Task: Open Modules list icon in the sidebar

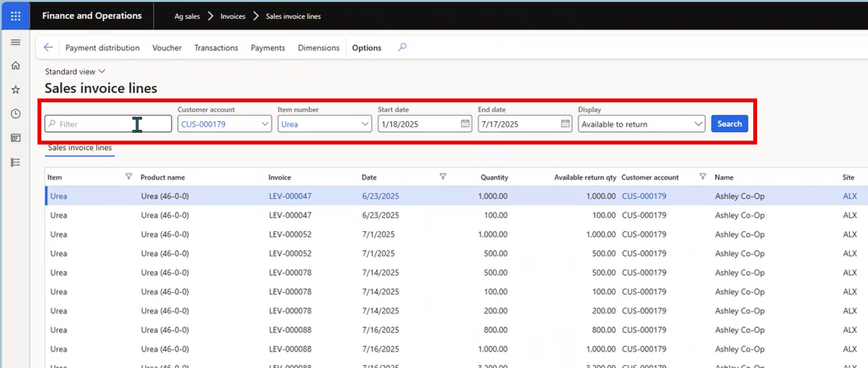Action: coord(16,163)
